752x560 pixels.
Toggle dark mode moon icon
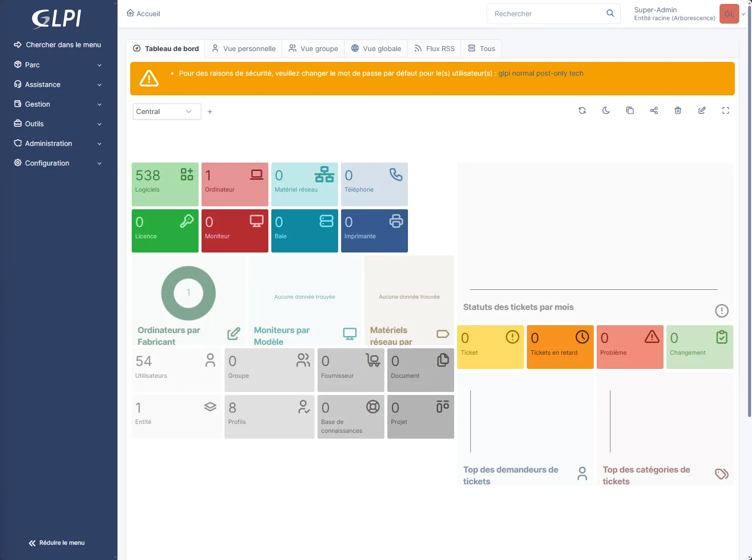tap(606, 111)
